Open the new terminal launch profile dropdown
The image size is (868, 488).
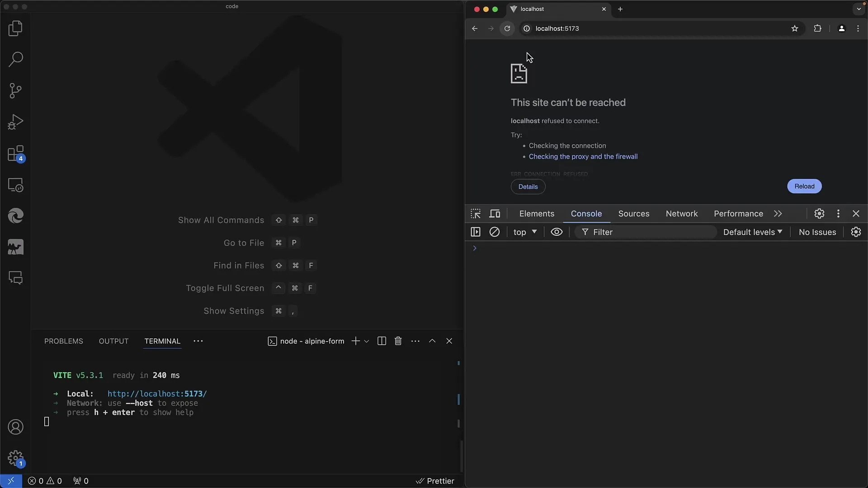click(367, 341)
